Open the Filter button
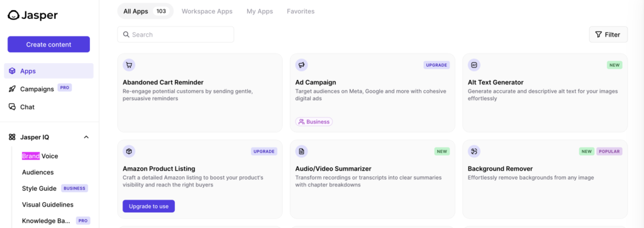Viewport: 644px width, 228px height. pyautogui.click(x=608, y=35)
